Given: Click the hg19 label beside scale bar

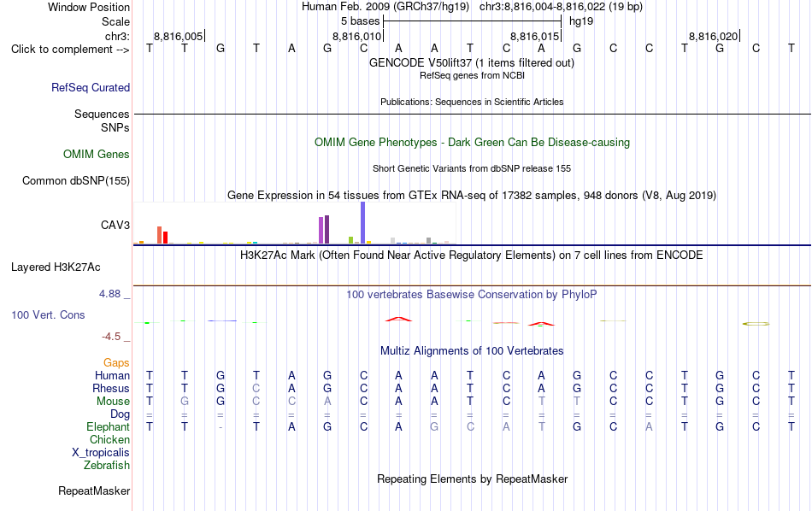Looking at the screenshot, I should [581, 21].
